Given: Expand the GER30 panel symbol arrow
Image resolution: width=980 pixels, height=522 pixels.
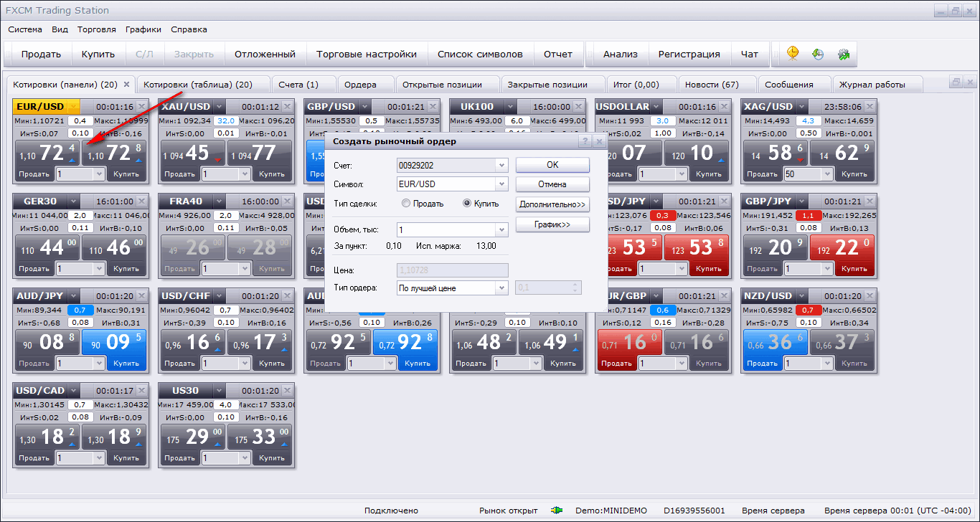Looking at the screenshot, I should click(72, 201).
